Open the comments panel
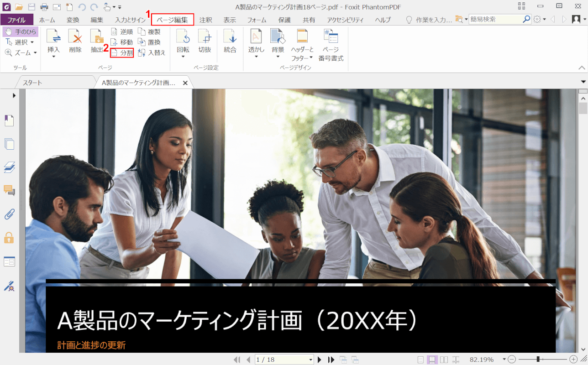Image resolution: width=588 pixels, height=365 pixels. [x=9, y=190]
